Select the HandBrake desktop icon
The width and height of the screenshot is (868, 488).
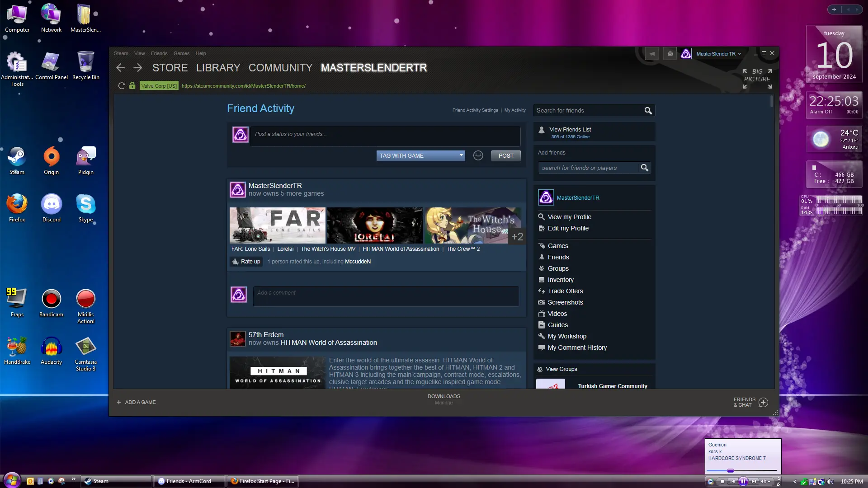pos(17,351)
